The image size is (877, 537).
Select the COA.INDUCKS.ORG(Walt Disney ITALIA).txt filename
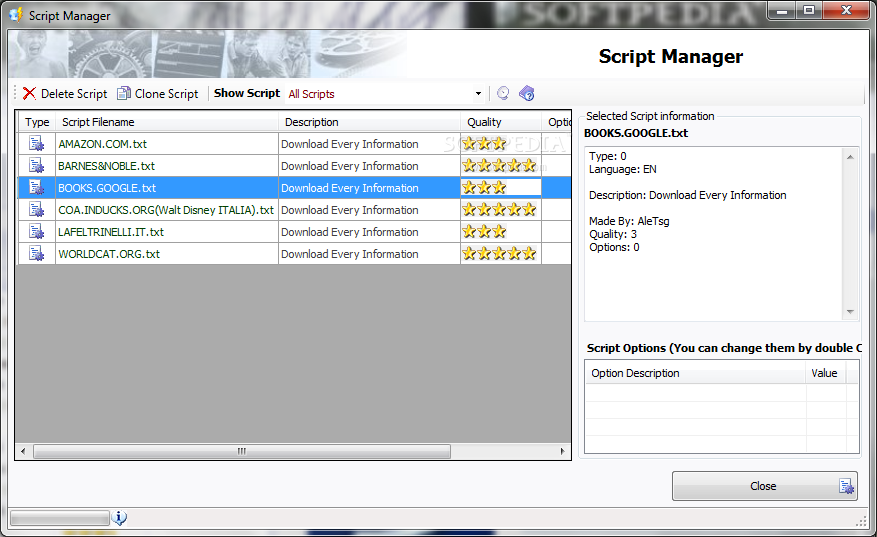(166, 210)
